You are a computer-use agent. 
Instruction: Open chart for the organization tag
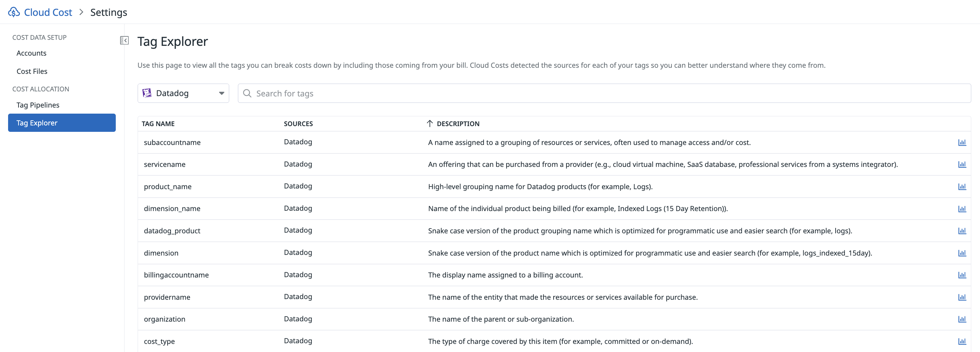point(962,319)
